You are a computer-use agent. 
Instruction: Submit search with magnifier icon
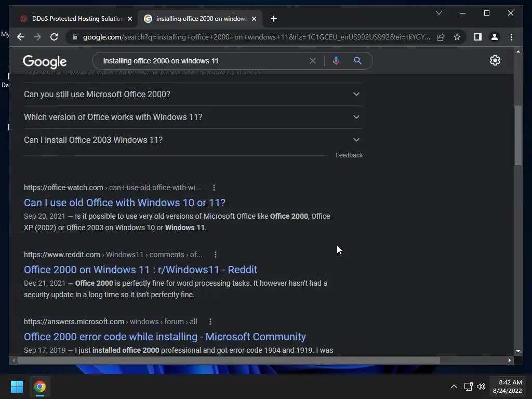tap(357, 61)
